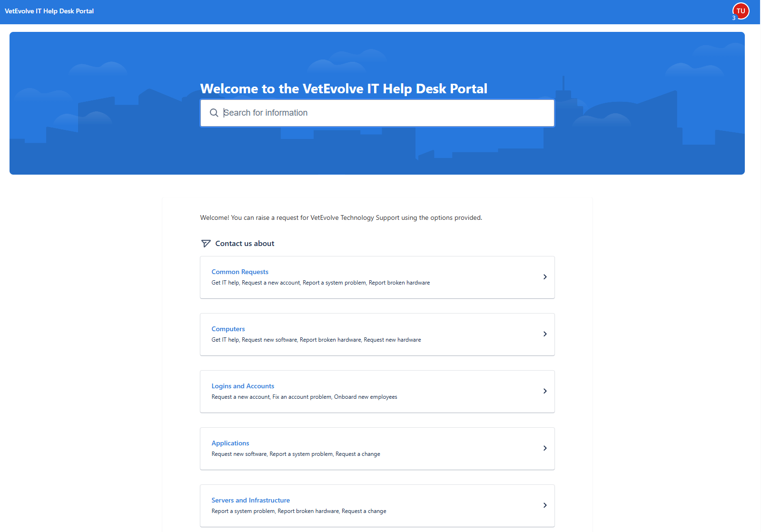Open the Computers category link
Image resolution: width=761 pixels, height=532 pixels.
pos(228,329)
